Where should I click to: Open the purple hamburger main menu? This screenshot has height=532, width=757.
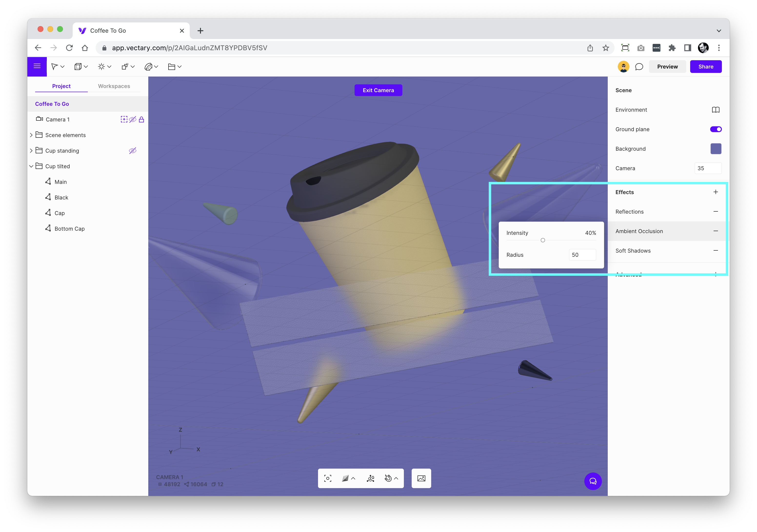pos(37,67)
